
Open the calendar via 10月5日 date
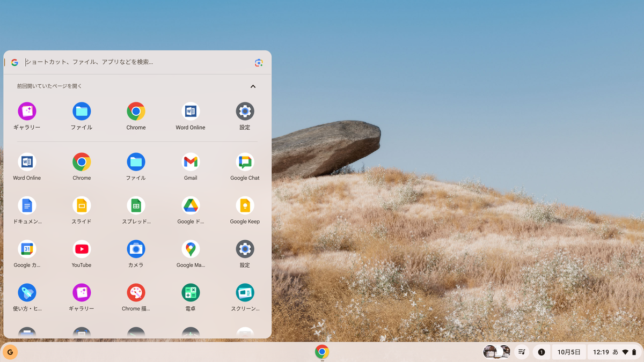569,352
